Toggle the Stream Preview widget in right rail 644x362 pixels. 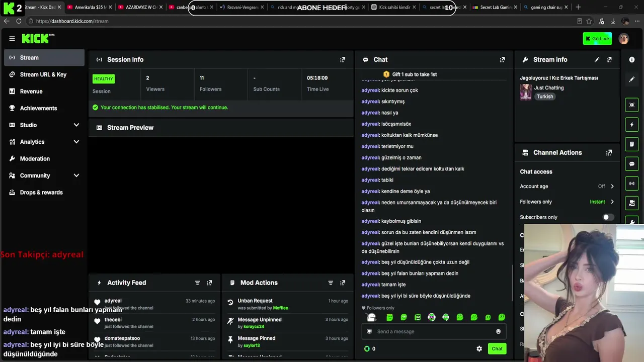tap(632, 105)
